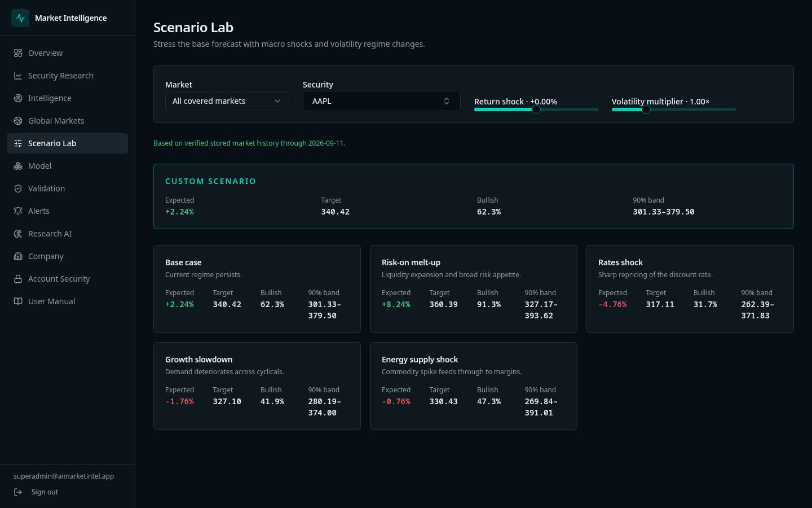Select the Rates shock scenario card
Screen dimensions: 812x508
click(x=690, y=289)
